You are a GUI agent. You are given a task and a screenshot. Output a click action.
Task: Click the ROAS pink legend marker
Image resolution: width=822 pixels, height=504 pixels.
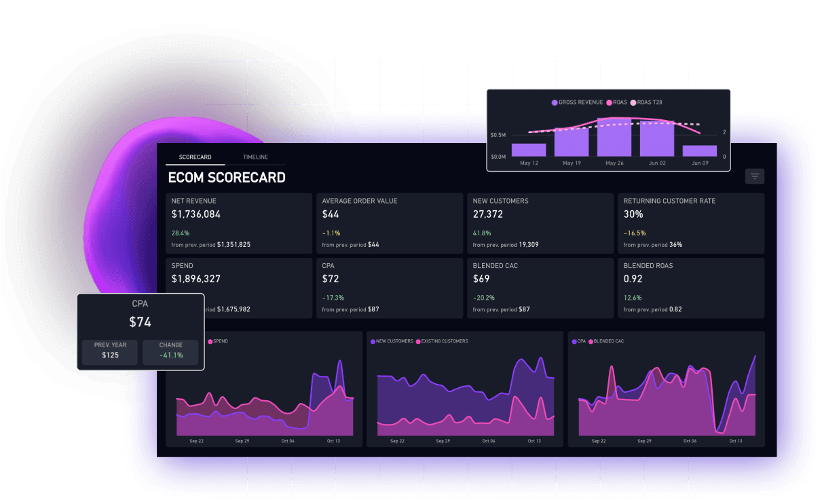point(609,102)
